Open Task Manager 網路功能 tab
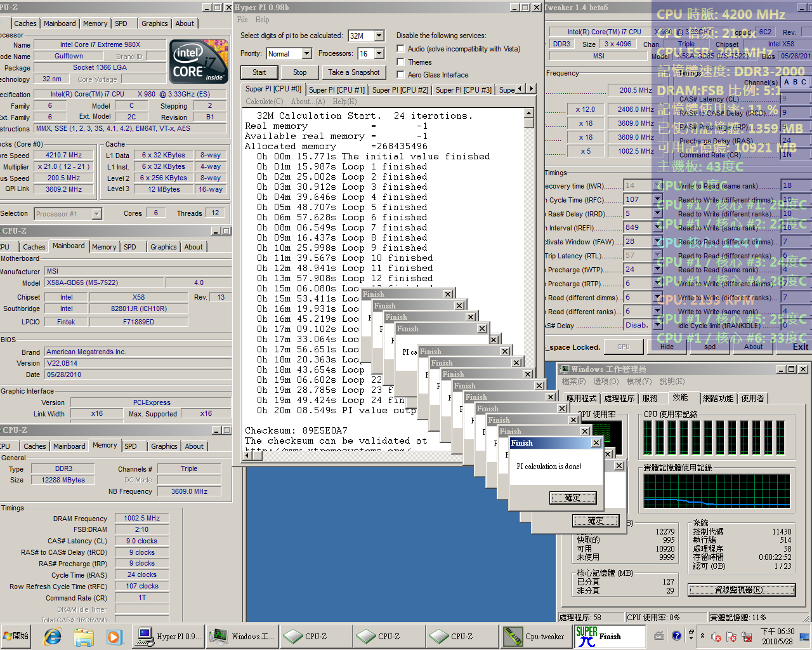This screenshot has height=650, width=812. point(718,398)
